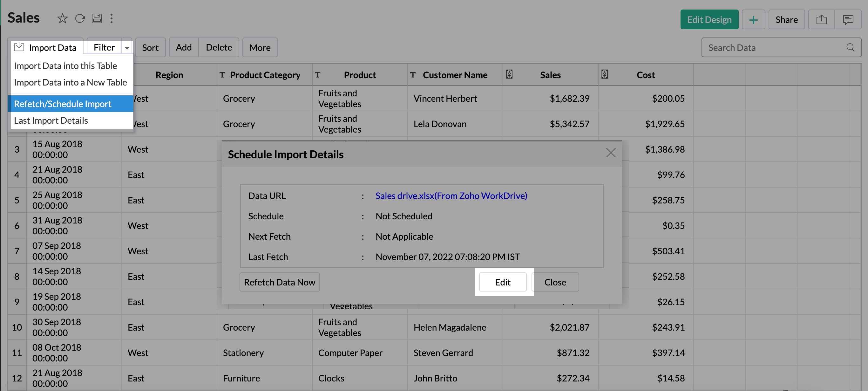
Task: Choose Last Import Details menu entry
Action: pos(51,120)
